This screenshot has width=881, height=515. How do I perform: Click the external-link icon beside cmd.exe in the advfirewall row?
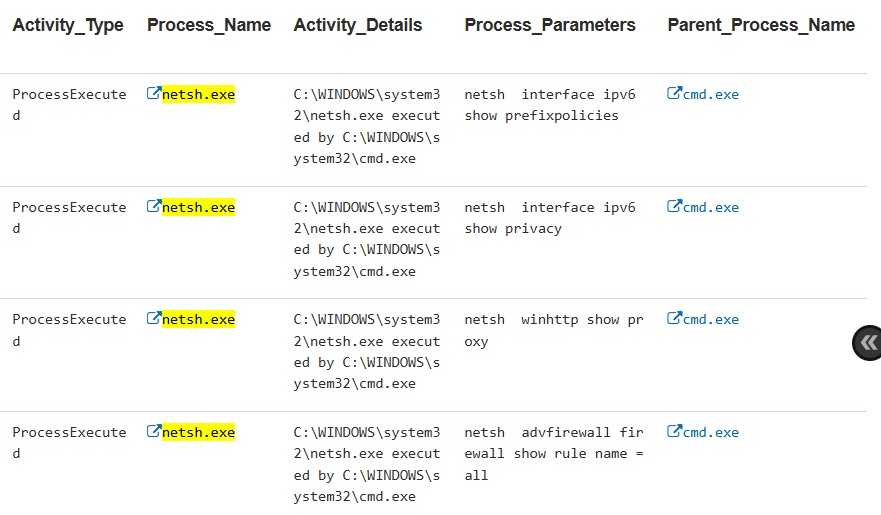(x=674, y=432)
